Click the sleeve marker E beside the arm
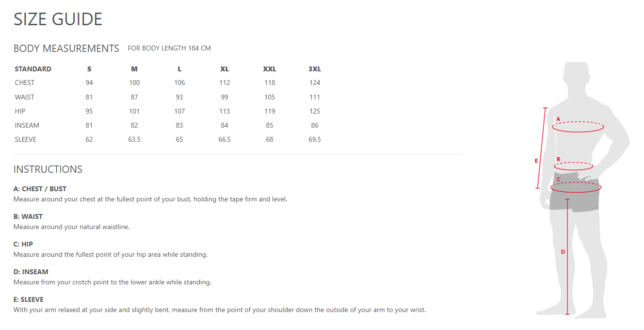Screen dimensions: 644x330 (536, 161)
